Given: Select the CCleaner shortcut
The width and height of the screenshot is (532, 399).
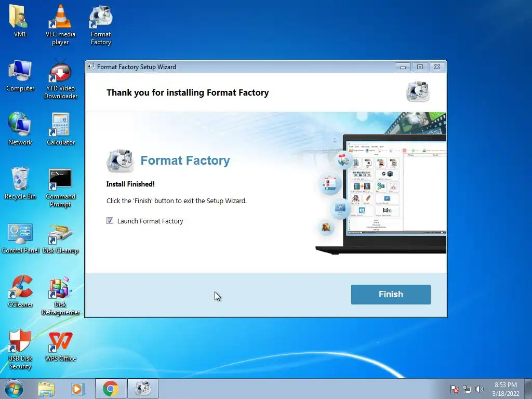Looking at the screenshot, I should (x=20, y=291).
